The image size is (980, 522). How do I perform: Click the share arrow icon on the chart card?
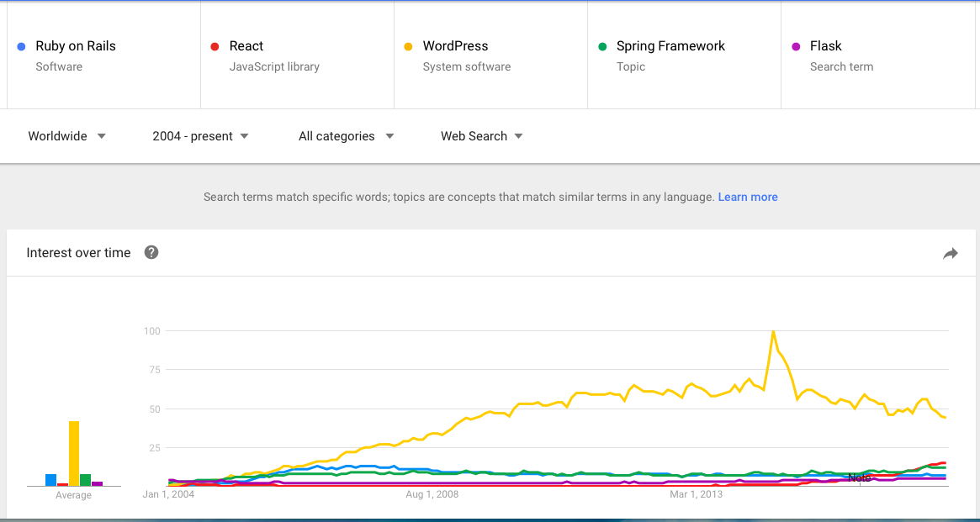click(x=950, y=254)
